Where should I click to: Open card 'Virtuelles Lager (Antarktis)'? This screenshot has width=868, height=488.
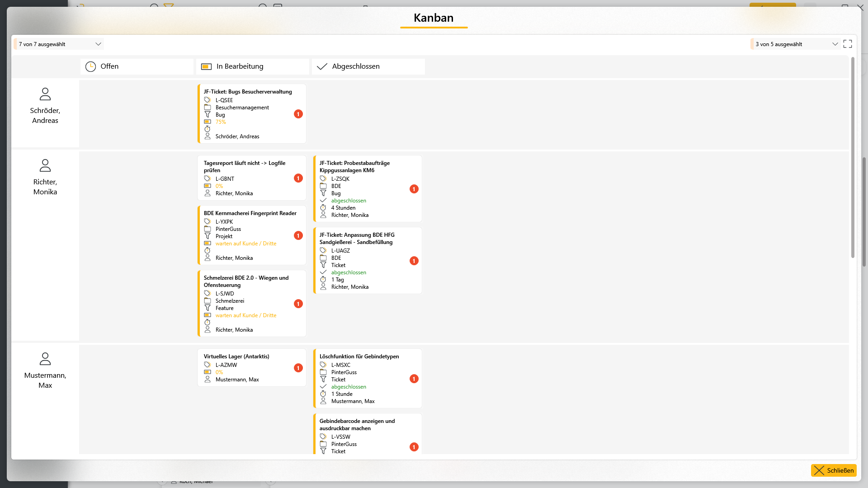[252, 368]
